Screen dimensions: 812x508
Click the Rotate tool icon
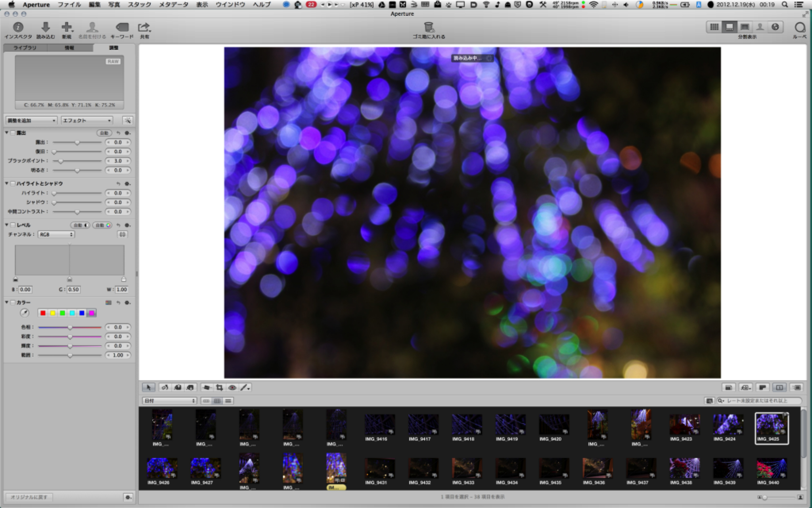tap(165, 387)
